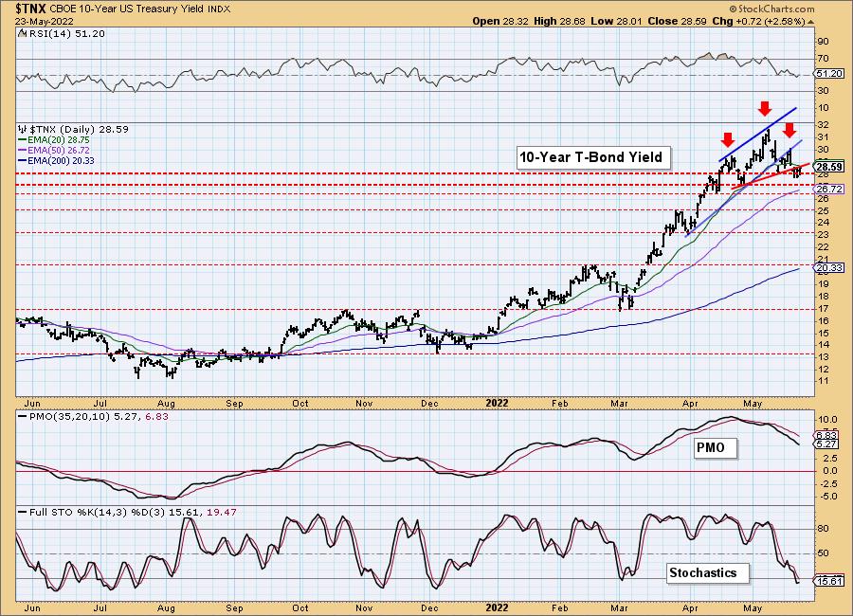
Task: Click the Oct label under the price panel
Action: click(x=300, y=404)
